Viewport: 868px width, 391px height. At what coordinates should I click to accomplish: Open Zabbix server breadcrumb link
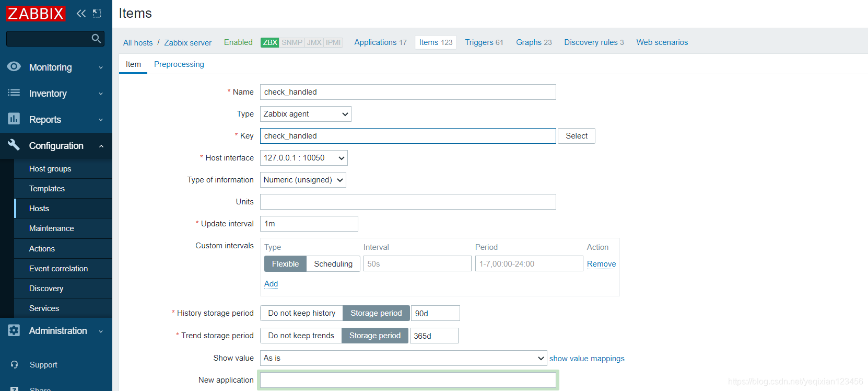[x=188, y=43]
